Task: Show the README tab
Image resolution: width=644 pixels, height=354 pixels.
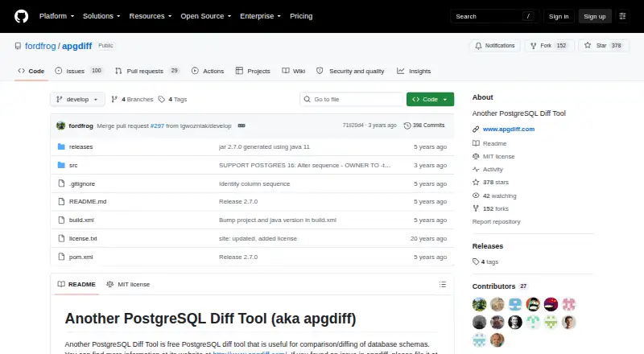Action: point(76,284)
